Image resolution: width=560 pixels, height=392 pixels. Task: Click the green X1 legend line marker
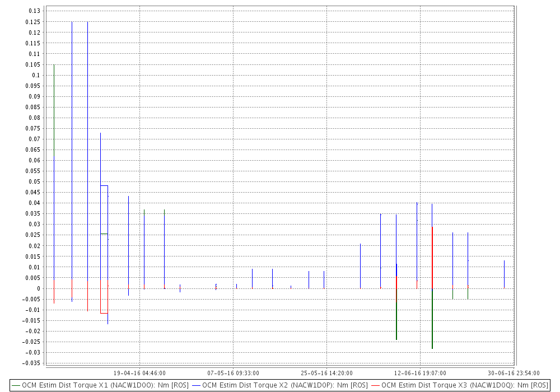pos(16,386)
